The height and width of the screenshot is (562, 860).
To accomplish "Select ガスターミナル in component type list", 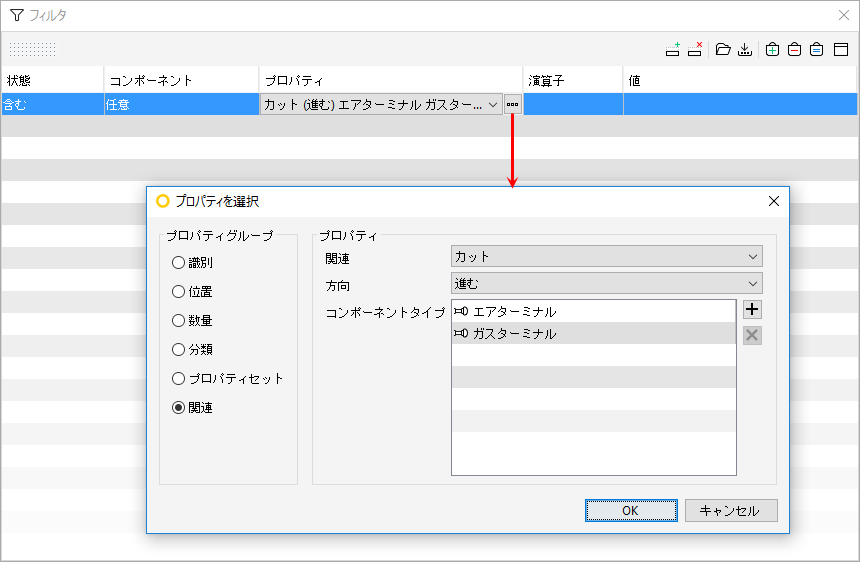I will (x=593, y=333).
